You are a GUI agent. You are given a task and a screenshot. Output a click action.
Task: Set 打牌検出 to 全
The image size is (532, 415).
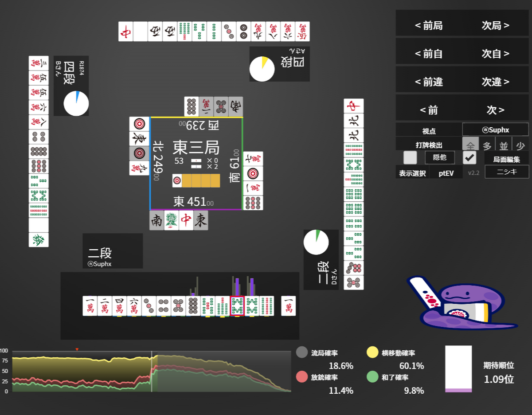pos(470,145)
